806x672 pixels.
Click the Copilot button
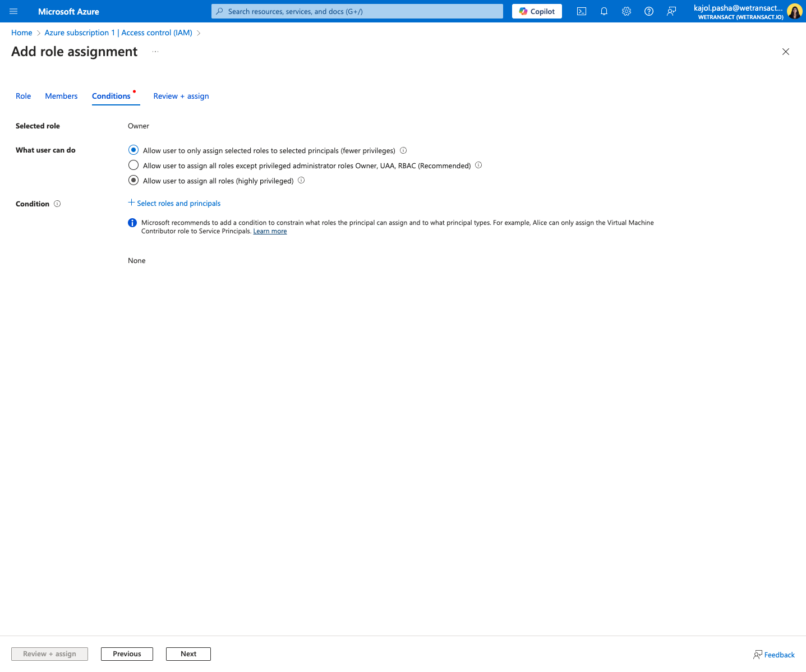coord(537,11)
